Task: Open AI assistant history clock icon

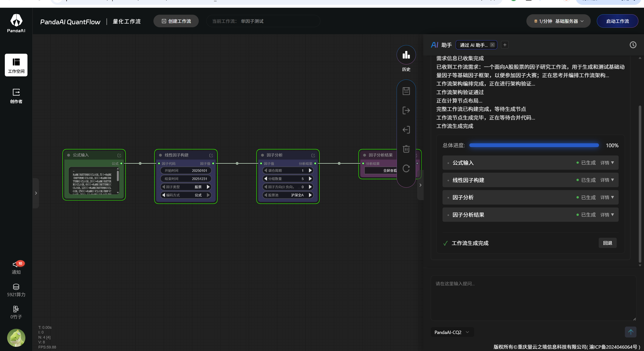Action: coord(633,45)
